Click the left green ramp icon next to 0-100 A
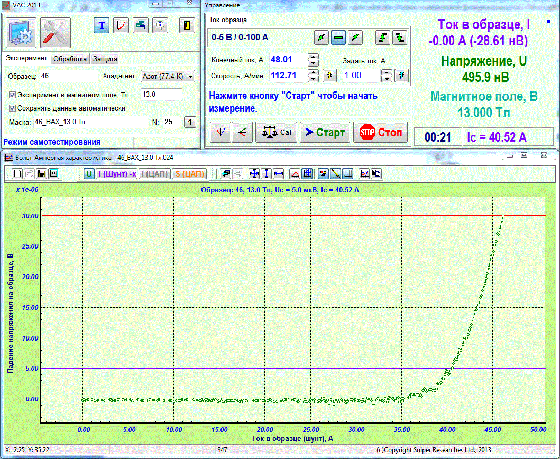Viewport: 560px width, 459px height. click(321, 38)
